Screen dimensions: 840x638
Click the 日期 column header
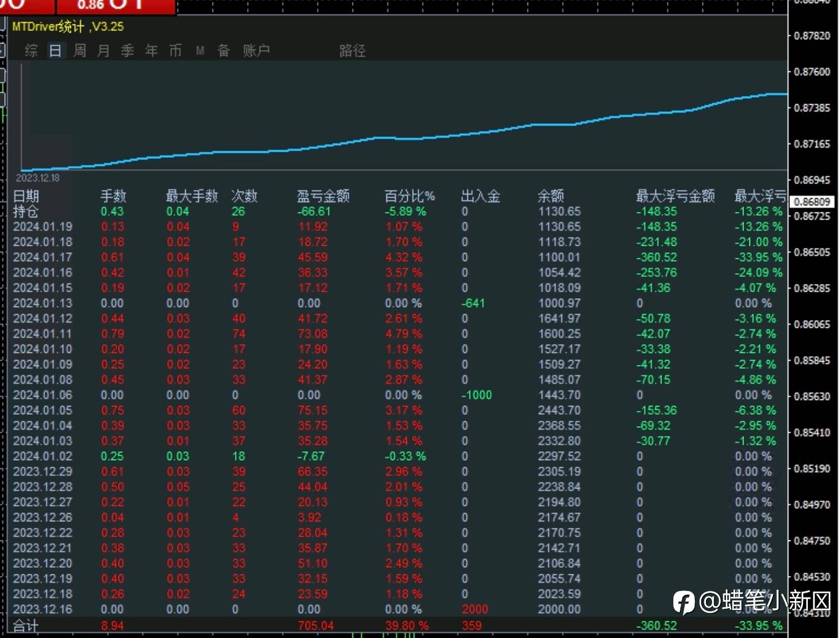tap(26, 196)
